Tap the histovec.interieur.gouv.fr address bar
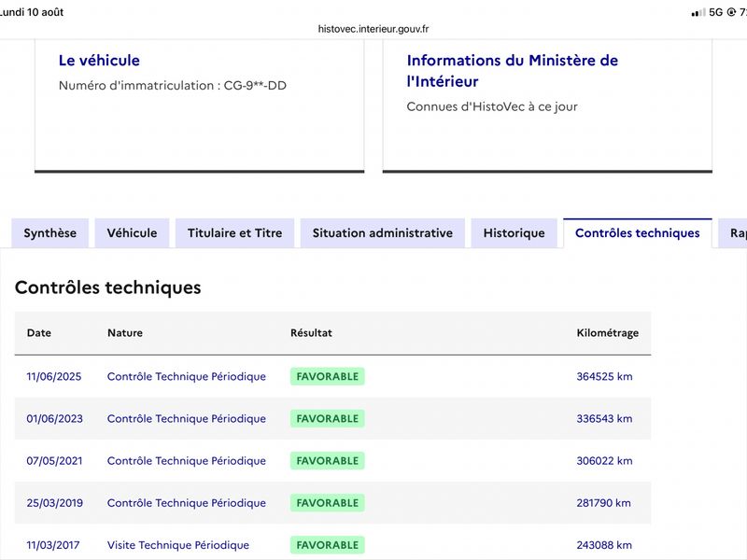The width and height of the screenshot is (747, 560). pos(373,29)
